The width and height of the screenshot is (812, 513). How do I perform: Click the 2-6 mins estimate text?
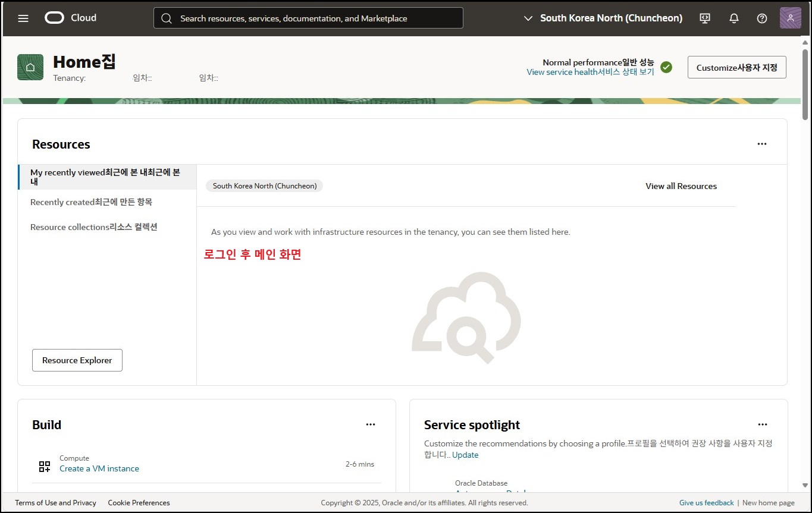pos(360,464)
